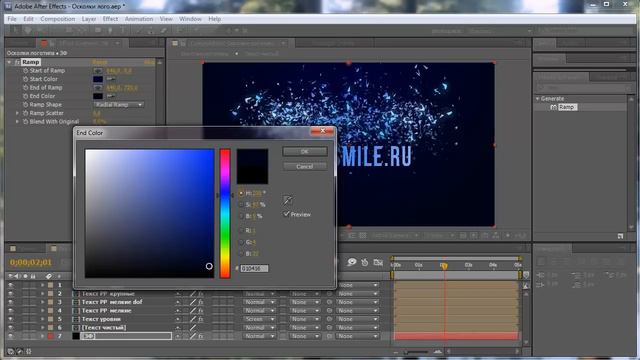Open the Normal mode dropdown on layer 7
The height and width of the screenshot is (360, 640).
259,336
